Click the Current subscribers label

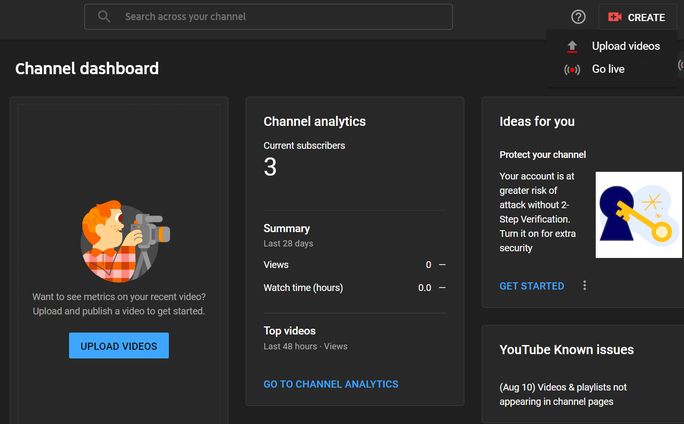click(304, 146)
